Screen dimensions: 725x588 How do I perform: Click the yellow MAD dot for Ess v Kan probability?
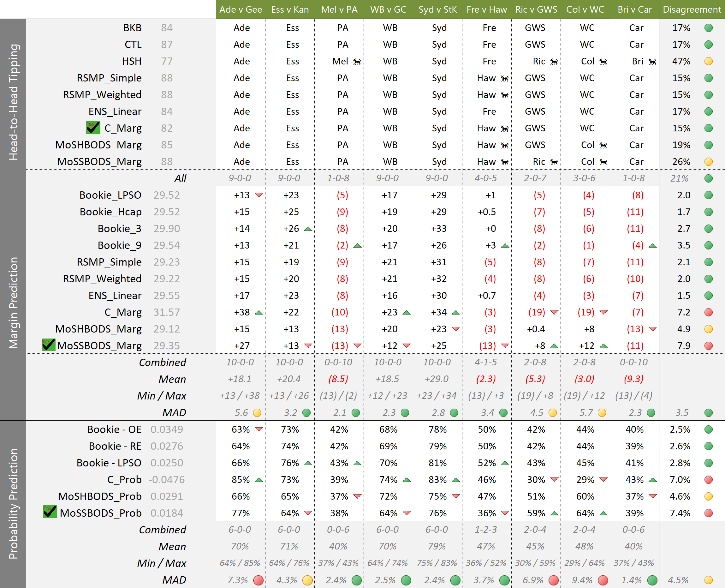pos(307,580)
